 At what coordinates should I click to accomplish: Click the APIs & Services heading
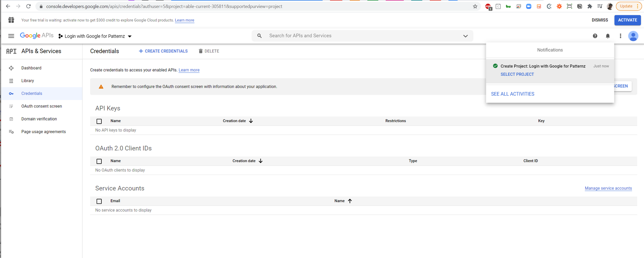[41, 51]
